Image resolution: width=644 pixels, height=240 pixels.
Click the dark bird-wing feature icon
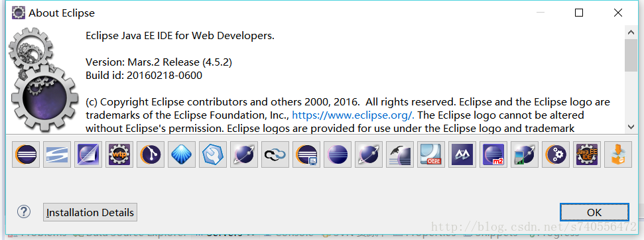tap(400, 154)
